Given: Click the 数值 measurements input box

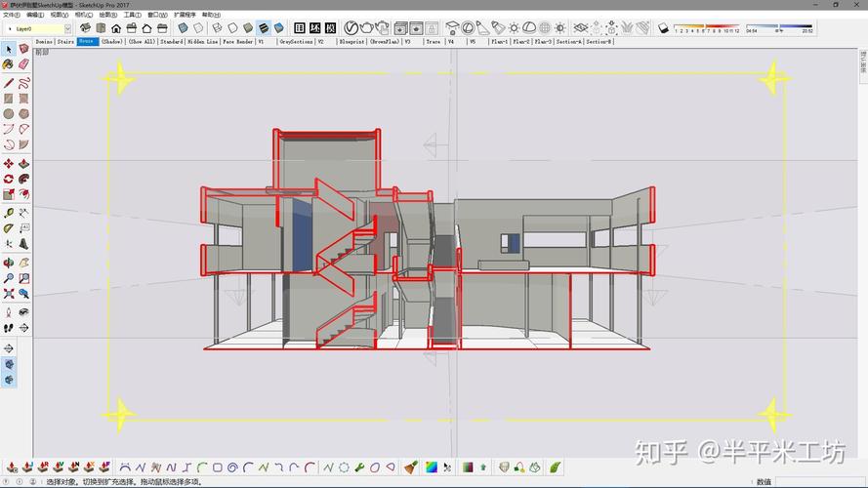Looking at the screenshot, I should tap(820, 481).
